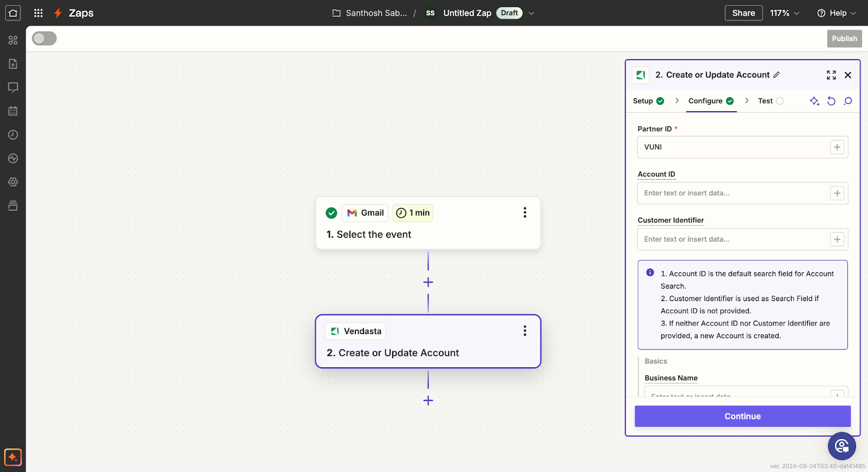The width and height of the screenshot is (868, 472).
Task: Click the Zaps lightning bolt logo
Action: (58, 13)
